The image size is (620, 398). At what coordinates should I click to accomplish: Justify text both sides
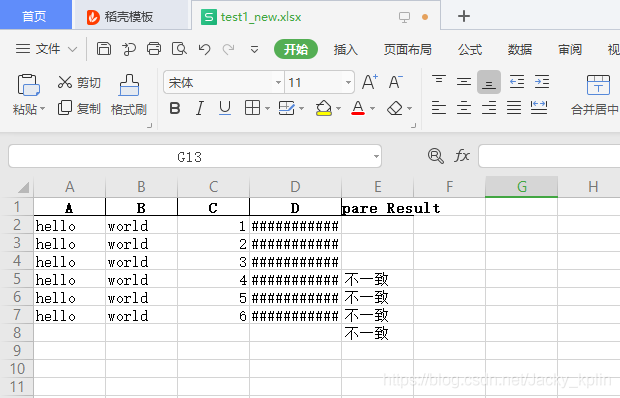point(514,108)
